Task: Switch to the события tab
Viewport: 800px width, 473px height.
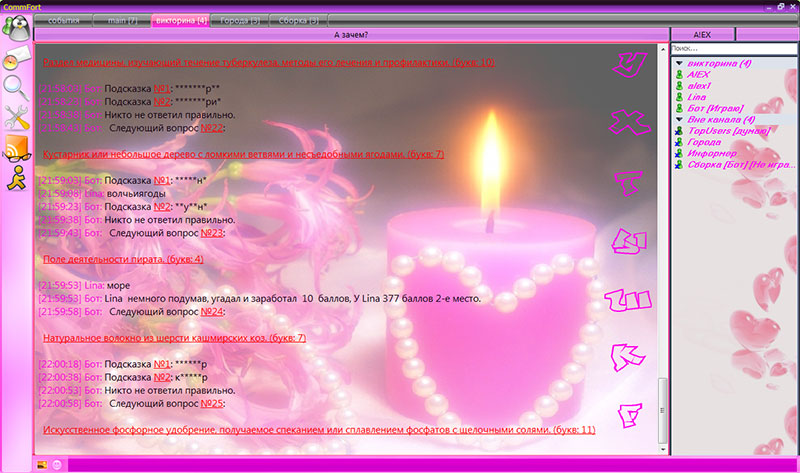Action: tap(62, 20)
